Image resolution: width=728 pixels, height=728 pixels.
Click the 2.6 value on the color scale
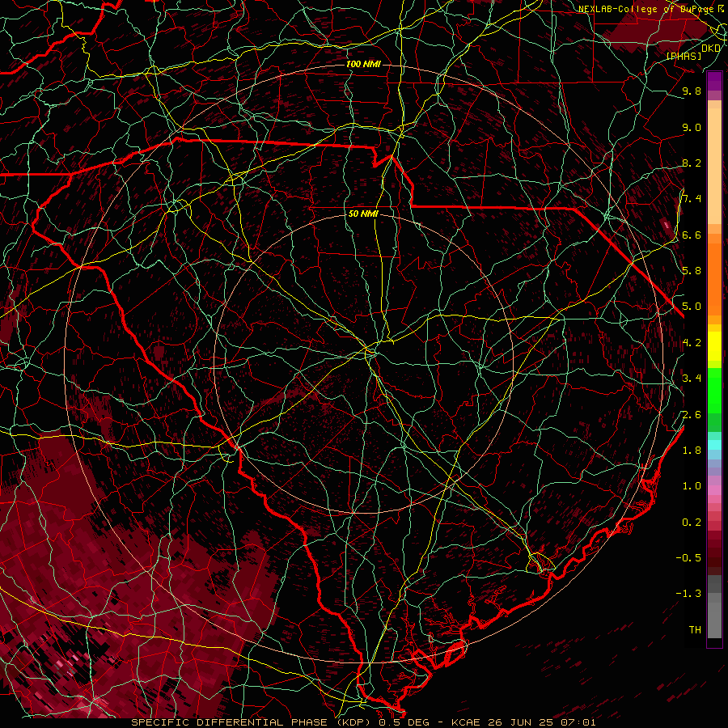(692, 414)
